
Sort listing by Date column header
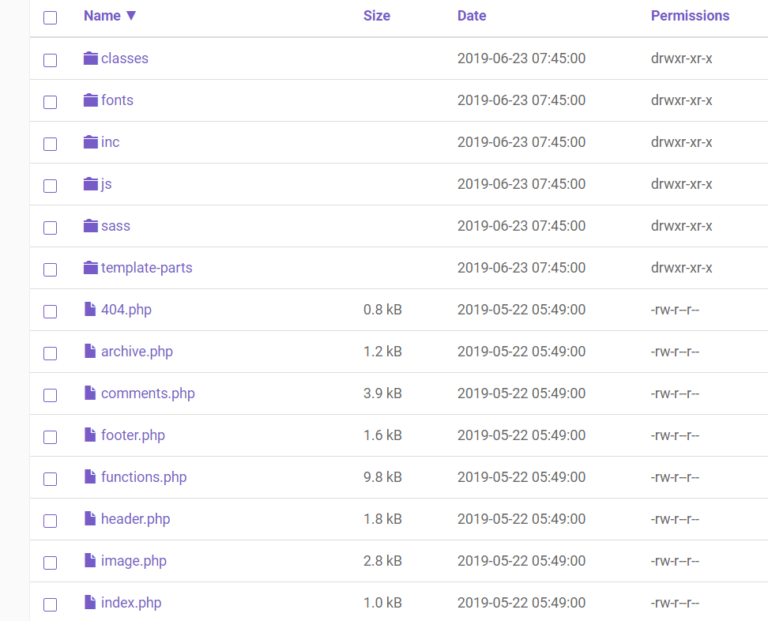pyautogui.click(x=471, y=16)
